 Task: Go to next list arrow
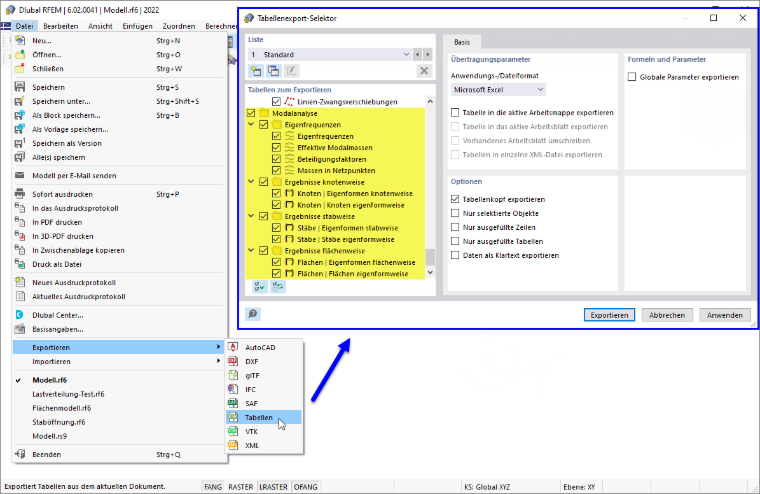coord(428,54)
